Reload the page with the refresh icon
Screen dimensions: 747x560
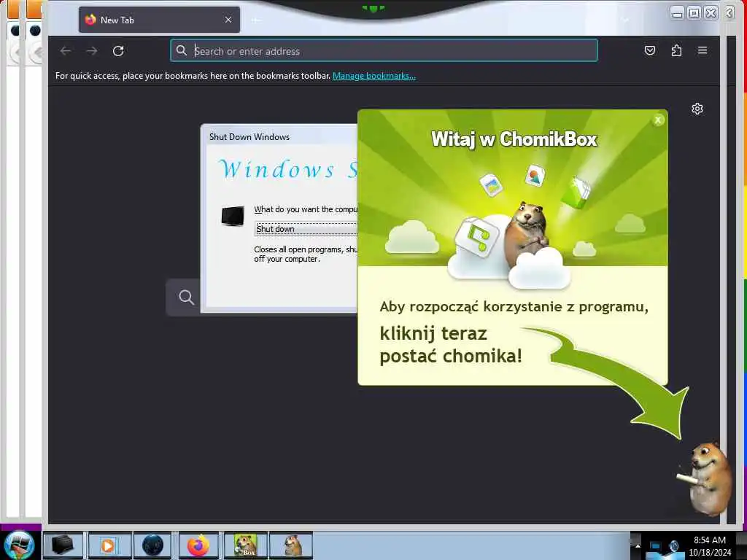coord(118,51)
